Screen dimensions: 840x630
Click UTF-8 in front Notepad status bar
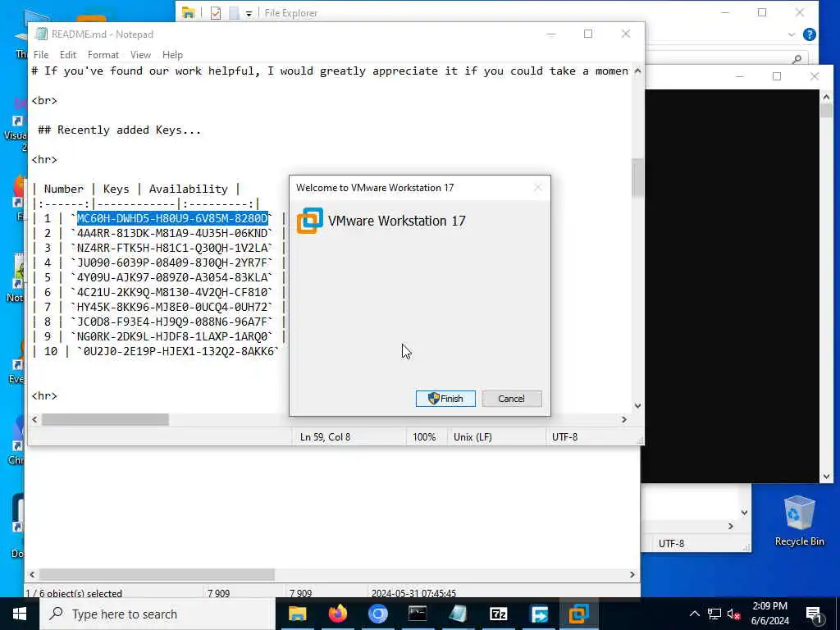click(564, 437)
